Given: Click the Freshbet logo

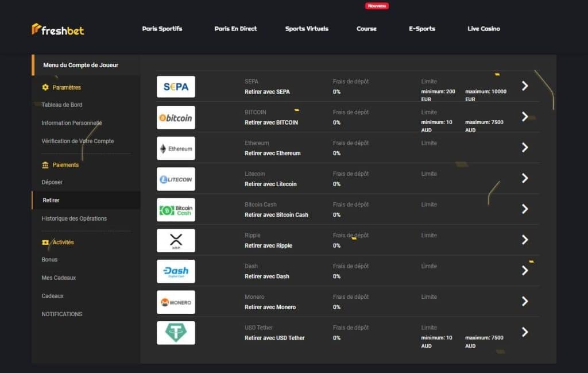Looking at the screenshot, I should tap(58, 29).
